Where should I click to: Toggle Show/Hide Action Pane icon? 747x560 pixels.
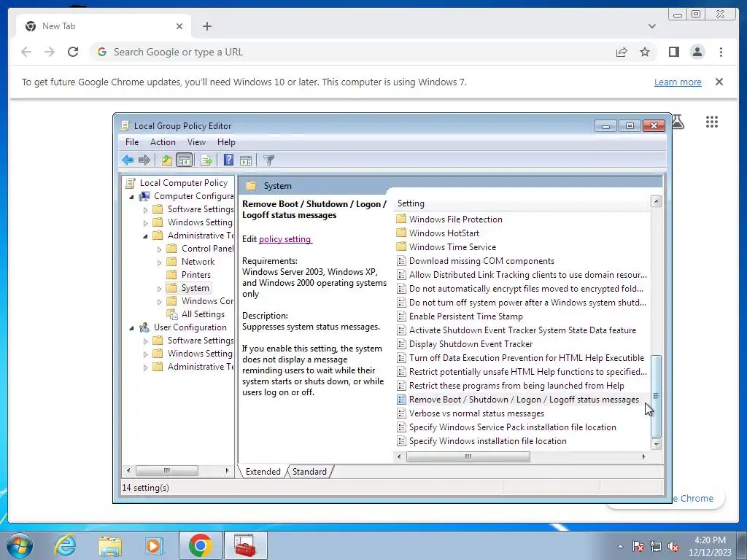pos(246,160)
